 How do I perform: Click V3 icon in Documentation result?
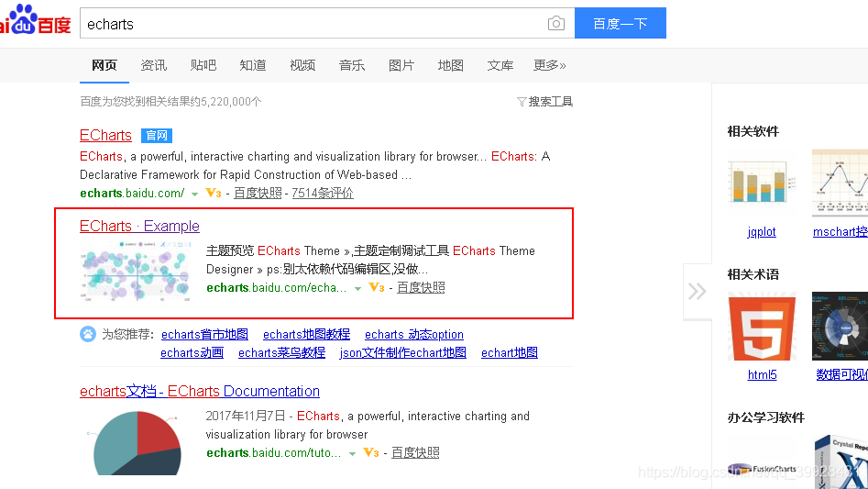(x=371, y=452)
